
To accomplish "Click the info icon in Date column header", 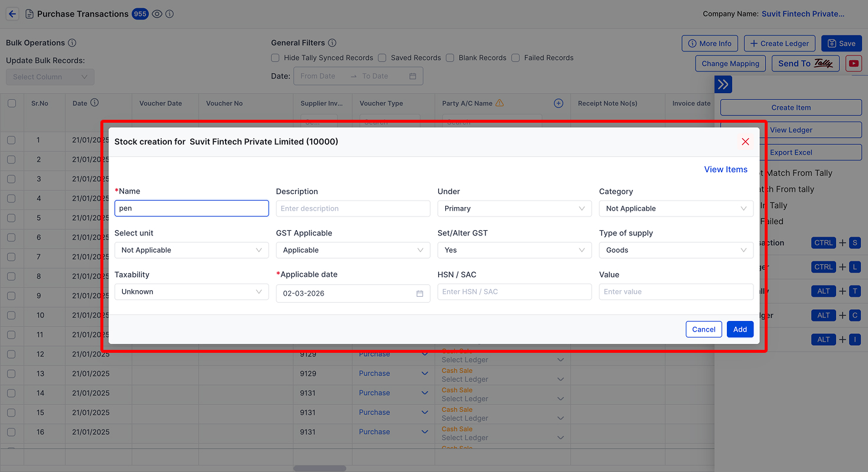I will coord(94,103).
